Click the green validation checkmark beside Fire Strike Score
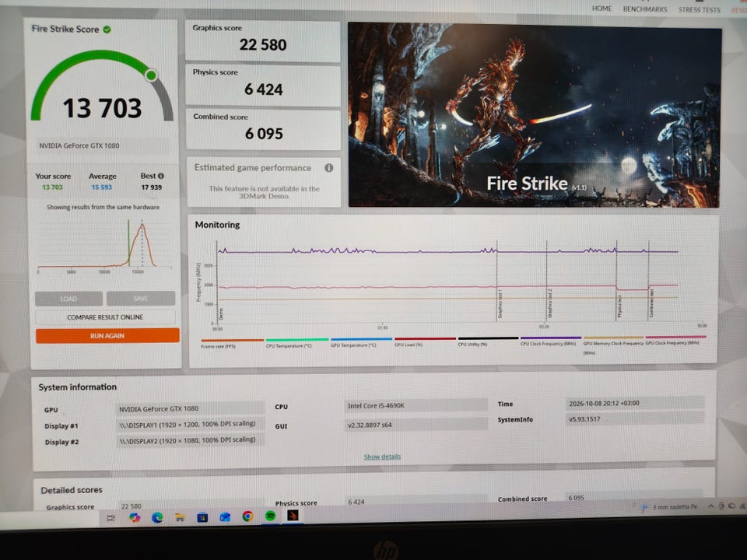This screenshot has height=560, width=747. pos(107,30)
